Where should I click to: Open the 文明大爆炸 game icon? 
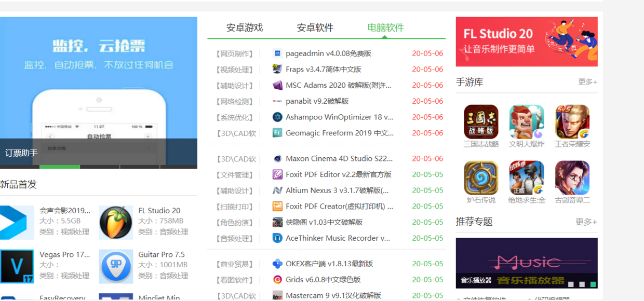point(527,122)
